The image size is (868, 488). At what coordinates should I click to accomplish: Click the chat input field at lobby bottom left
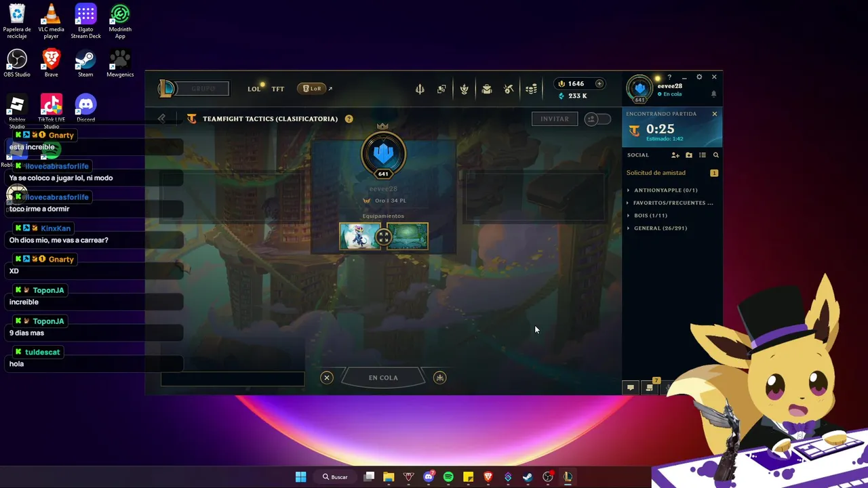(233, 379)
